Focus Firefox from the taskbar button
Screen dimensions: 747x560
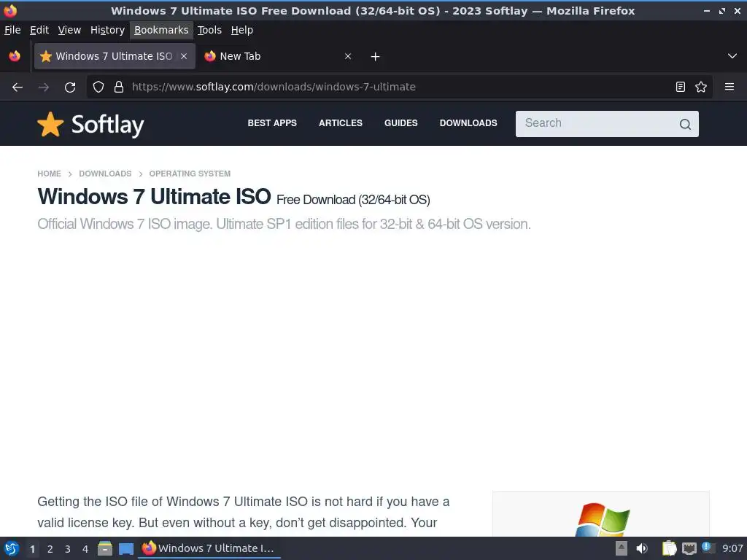point(209,548)
